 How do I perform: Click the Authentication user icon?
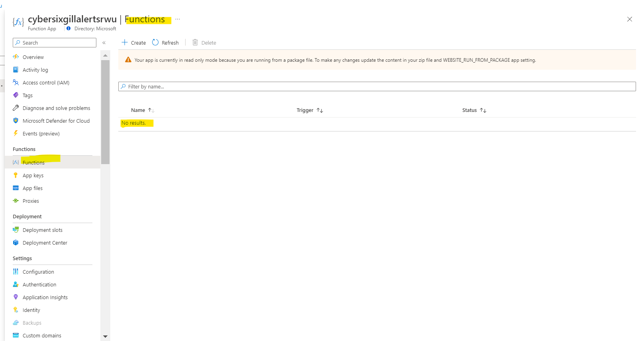(x=16, y=284)
